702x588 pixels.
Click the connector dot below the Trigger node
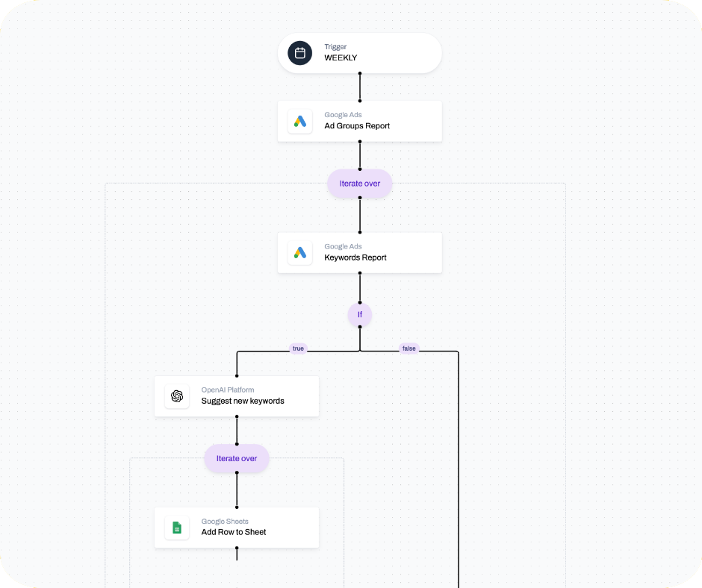(x=359, y=73)
